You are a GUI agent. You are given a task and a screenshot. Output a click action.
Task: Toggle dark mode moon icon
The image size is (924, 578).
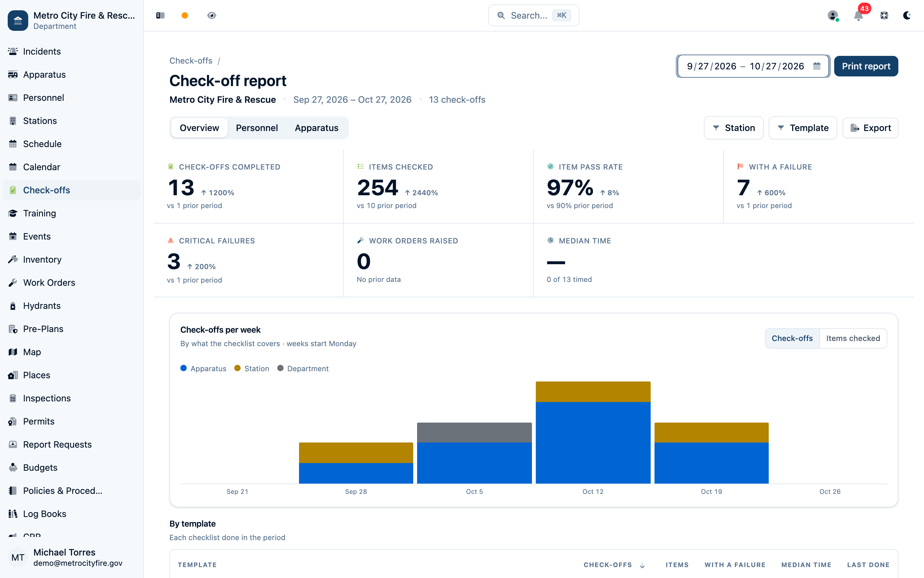coord(907,15)
